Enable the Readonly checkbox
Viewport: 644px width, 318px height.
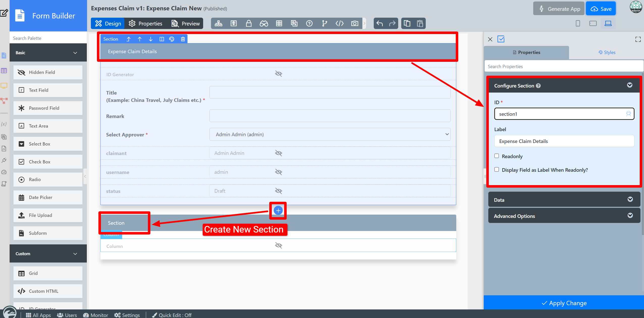tap(497, 156)
